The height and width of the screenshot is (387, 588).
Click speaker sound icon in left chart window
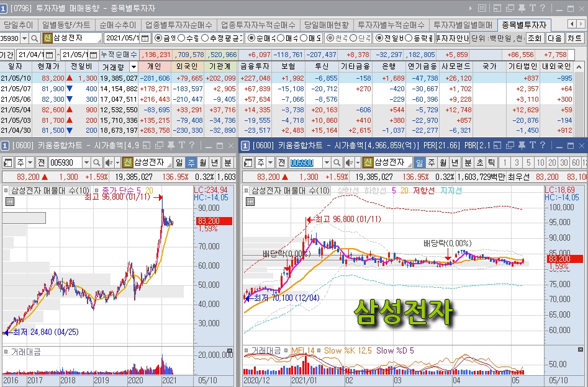pyautogui.click(x=109, y=162)
